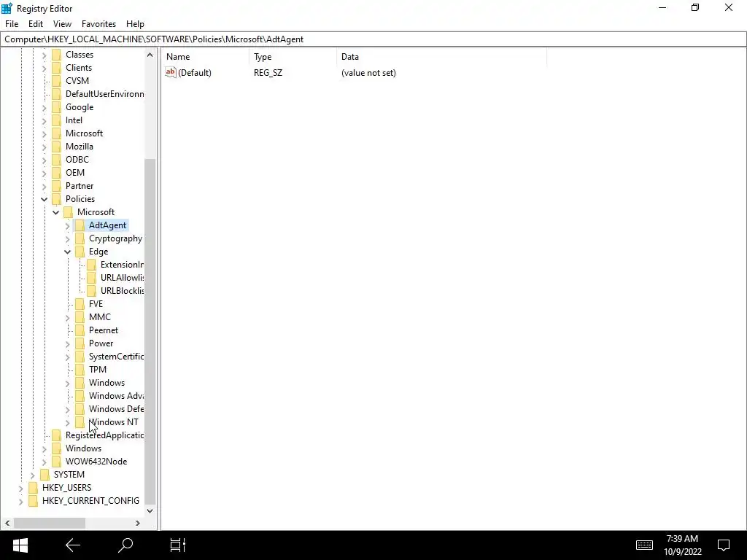Open the Help menu
747x560 pixels.
coord(135,24)
